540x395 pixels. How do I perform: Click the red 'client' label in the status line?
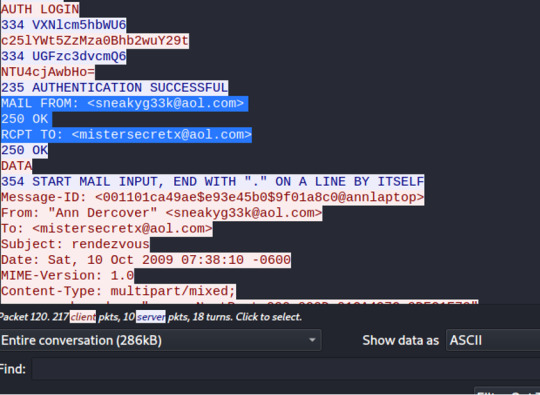tap(83, 316)
